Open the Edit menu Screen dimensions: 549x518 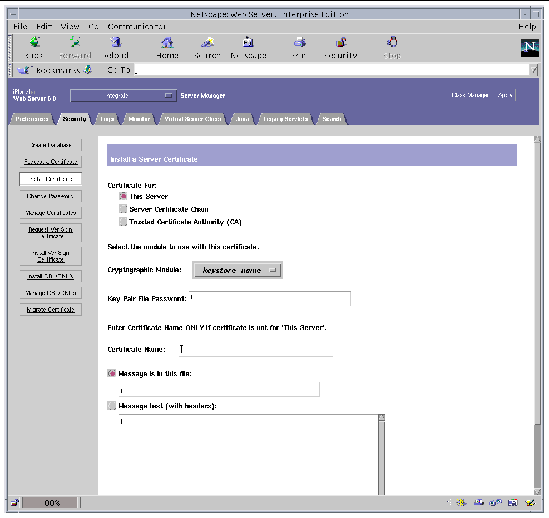point(44,26)
